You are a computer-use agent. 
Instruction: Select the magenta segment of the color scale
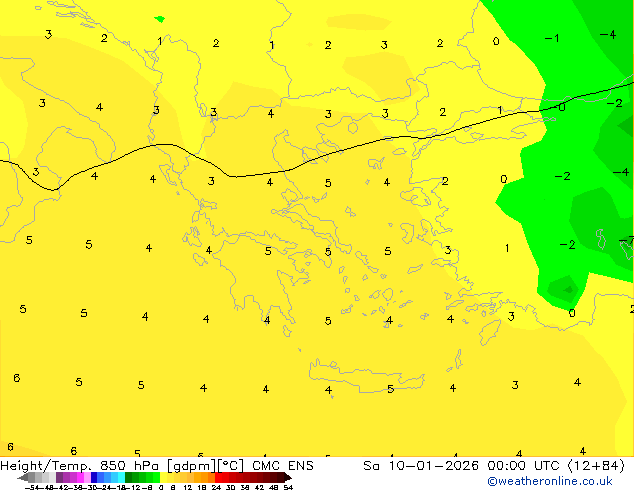coord(74,477)
